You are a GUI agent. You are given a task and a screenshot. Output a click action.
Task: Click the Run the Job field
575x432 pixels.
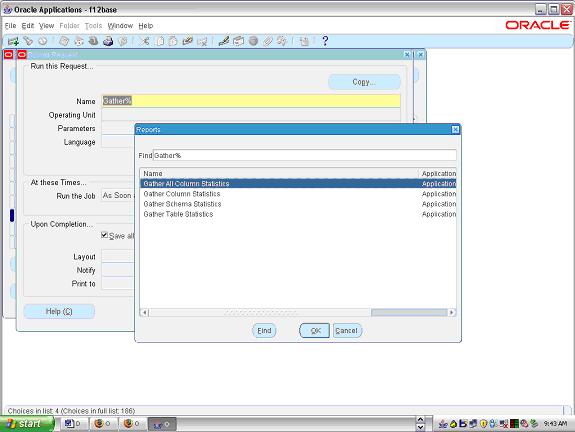coord(118,196)
